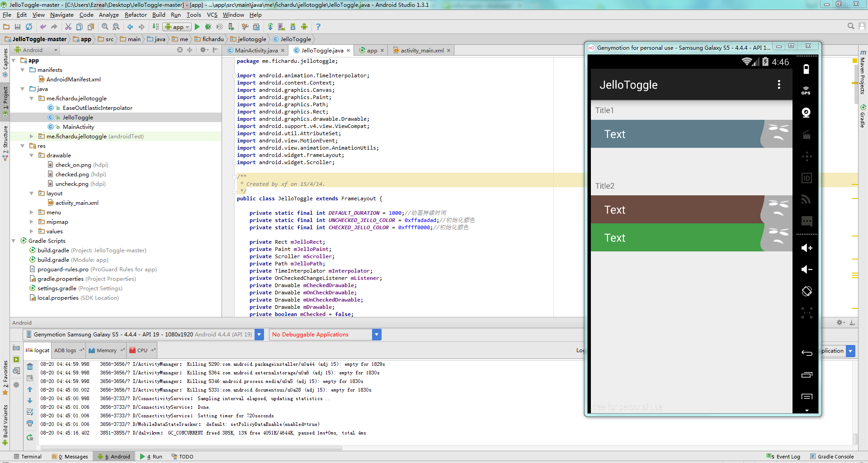Start debugging with the bug icon
Screen dimensions: 868x463
(x=208, y=27)
